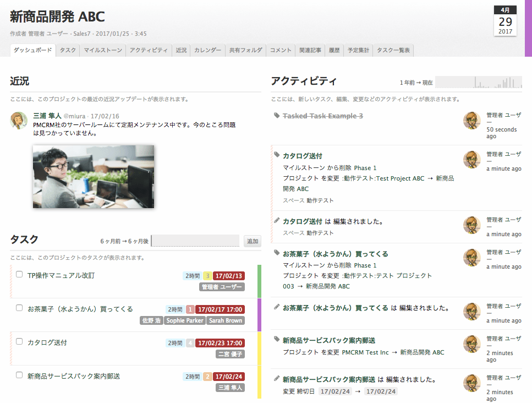The image size is (532, 403).
Task: Click the priority 3 badge on TP操作マニュアル改訂
Action: pyautogui.click(x=207, y=276)
